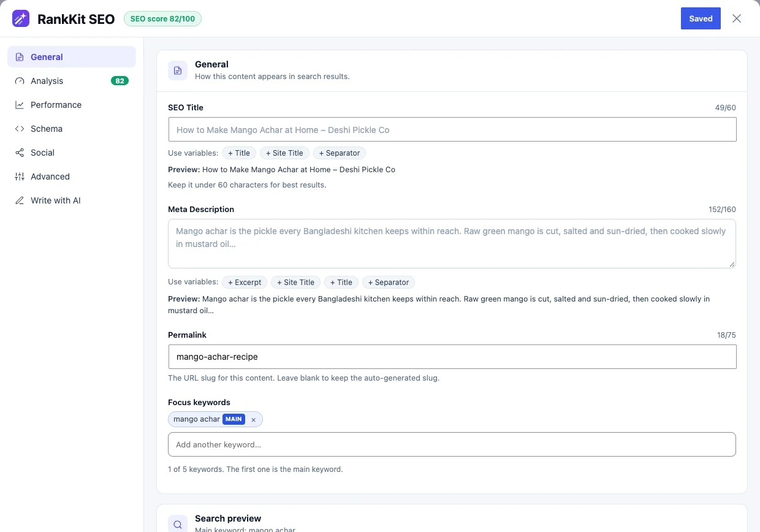Click the 49/60 SEO Title counter
This screenshot has width=760, height=532.
tap(725, 108)
